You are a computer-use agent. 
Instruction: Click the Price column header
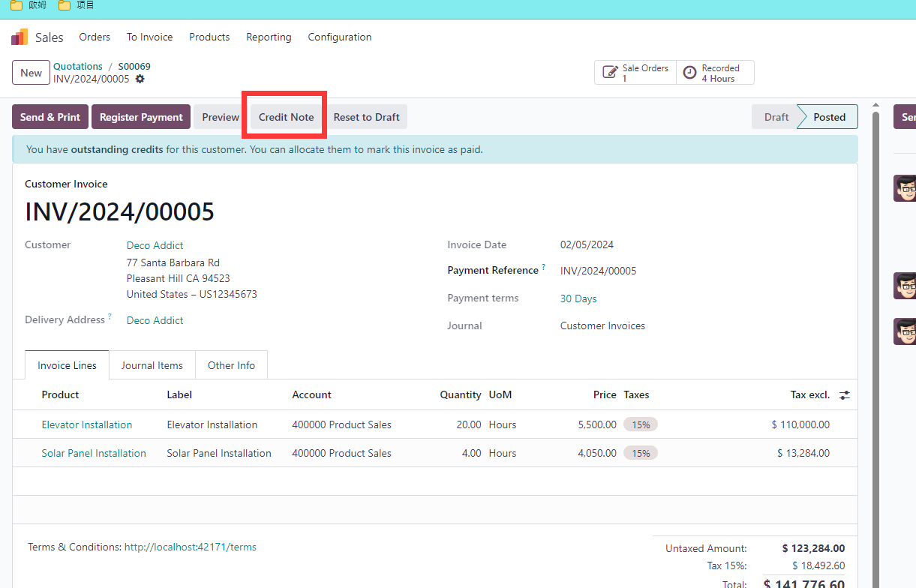(x=605, y=394)
